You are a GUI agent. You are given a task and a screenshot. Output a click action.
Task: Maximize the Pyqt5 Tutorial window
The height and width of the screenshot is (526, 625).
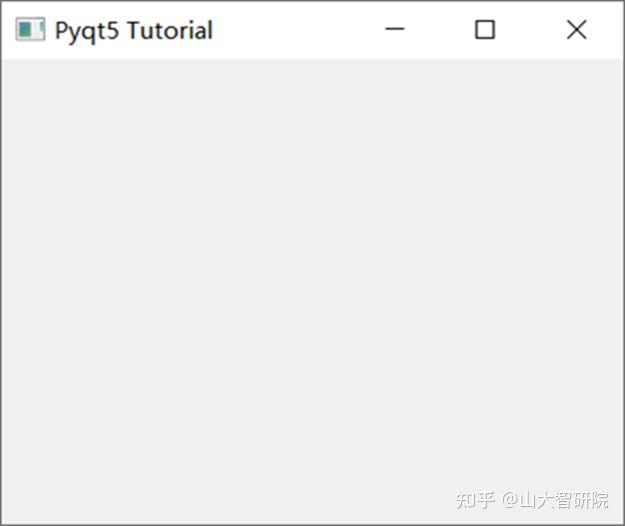coord(485,29)
